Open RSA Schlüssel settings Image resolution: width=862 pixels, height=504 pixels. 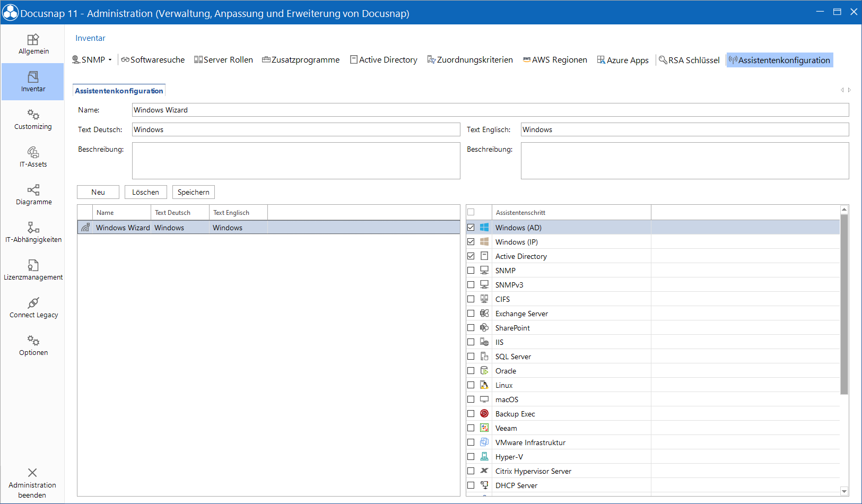tap(689, 60)
